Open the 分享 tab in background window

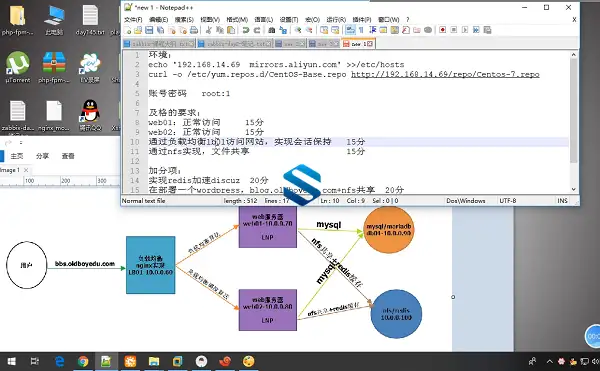[42, 156]
